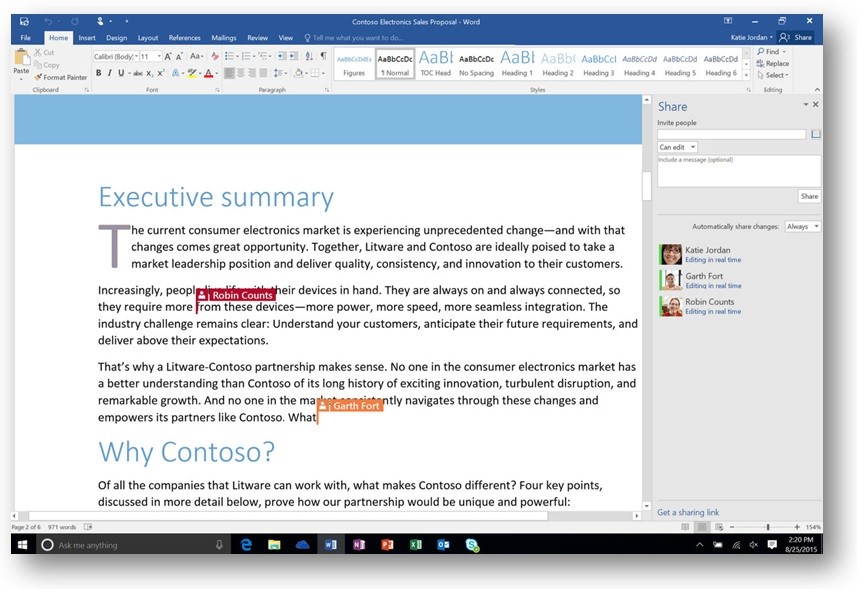This screenshot has width=864, height=598.
Task: Select the Bullets list icon
Action: pyautogui.click(x=229, y=56)
